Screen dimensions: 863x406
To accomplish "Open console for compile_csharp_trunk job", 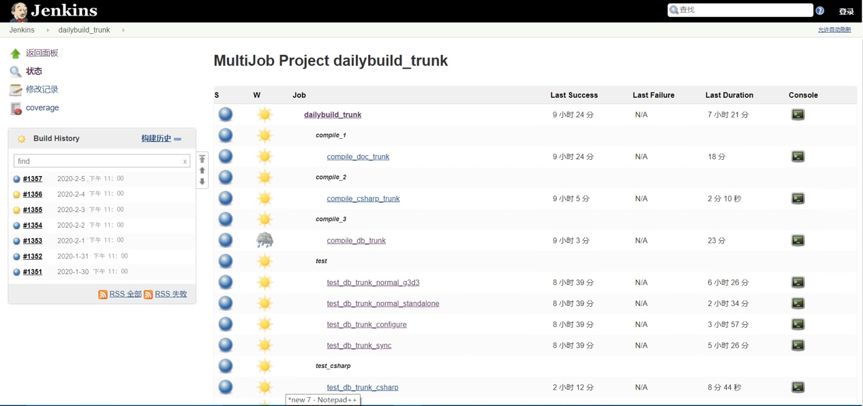I will pyautogui.click(x=797, y=199).
